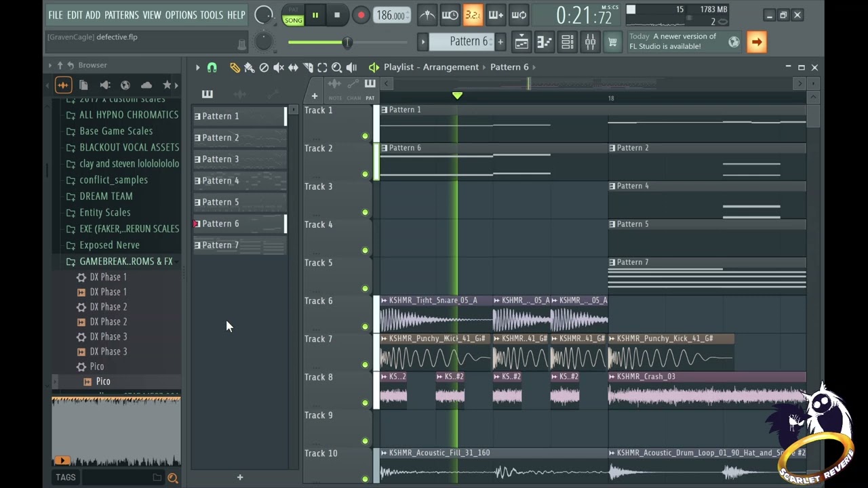Click the globe news icon
Viewport: 868px width, 488px height.
(734, 42)
